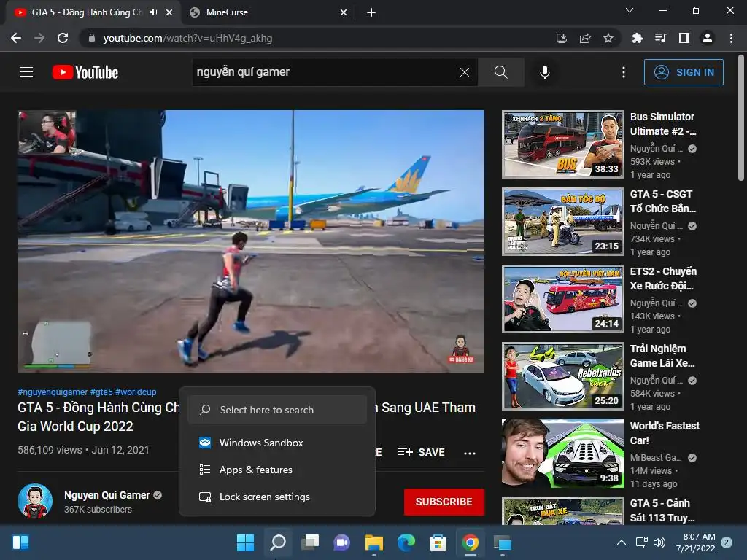Open World's Fastest Car thumbnail
Image resolution: width=747 pixels, height=560 pixels.
pyautogui.click(x=562, y=454)
